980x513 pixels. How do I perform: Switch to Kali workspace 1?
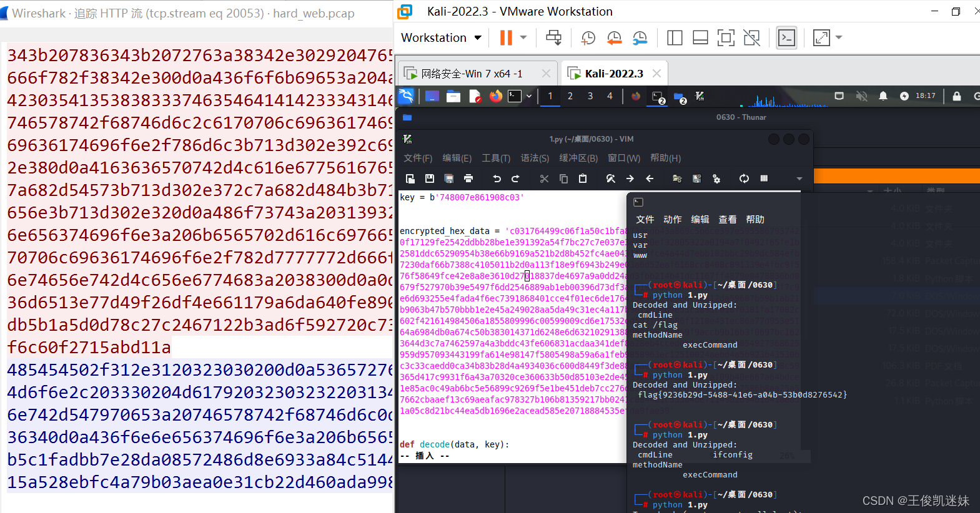click(550, 96)
